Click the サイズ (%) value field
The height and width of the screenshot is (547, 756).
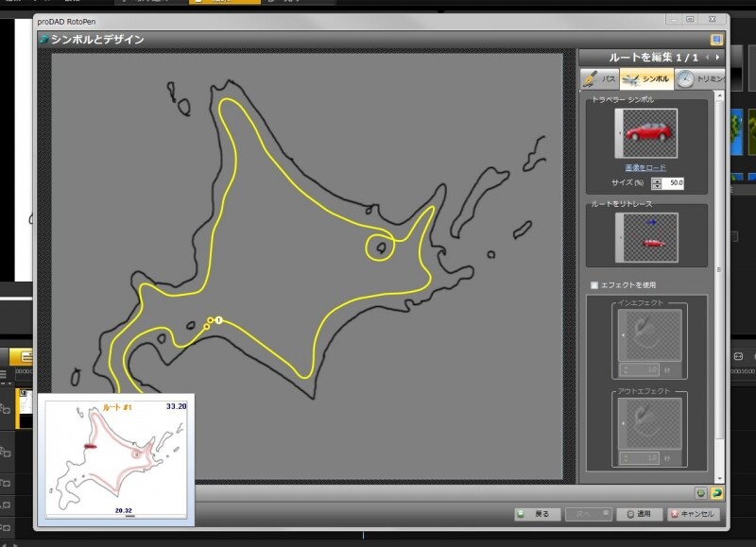676,182
